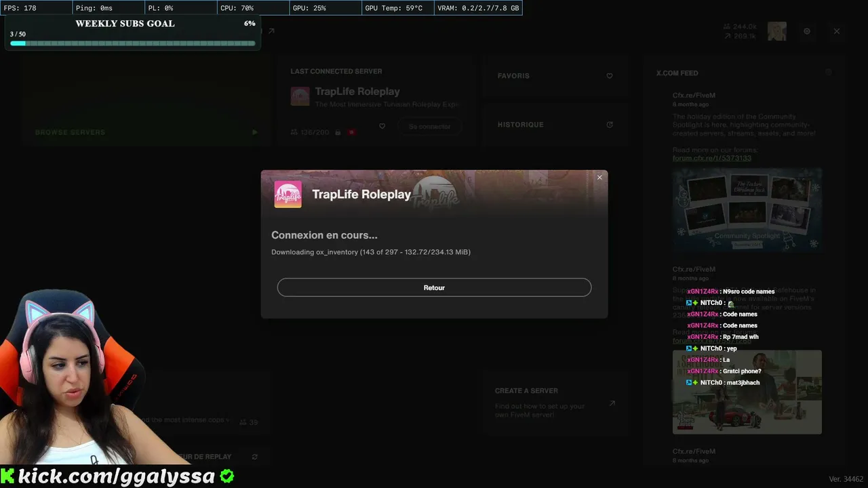This screenshot has height=488, width=868.
Task: Click the TrapLife Roleplay dialog title
Action: point(361,195)
